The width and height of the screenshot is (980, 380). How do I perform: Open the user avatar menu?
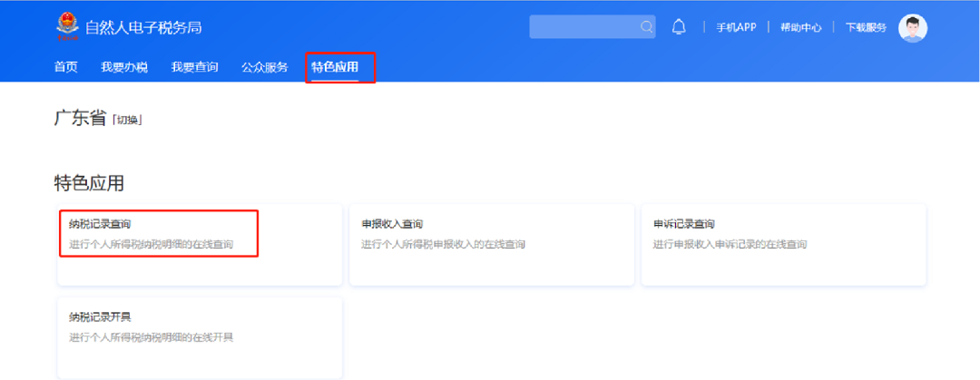(913, 27)
